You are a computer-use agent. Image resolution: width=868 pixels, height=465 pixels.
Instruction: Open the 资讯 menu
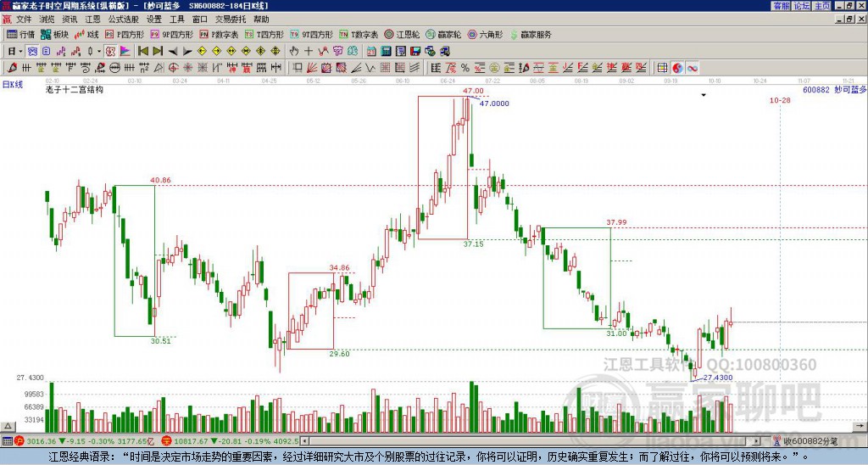pos(70,20)
